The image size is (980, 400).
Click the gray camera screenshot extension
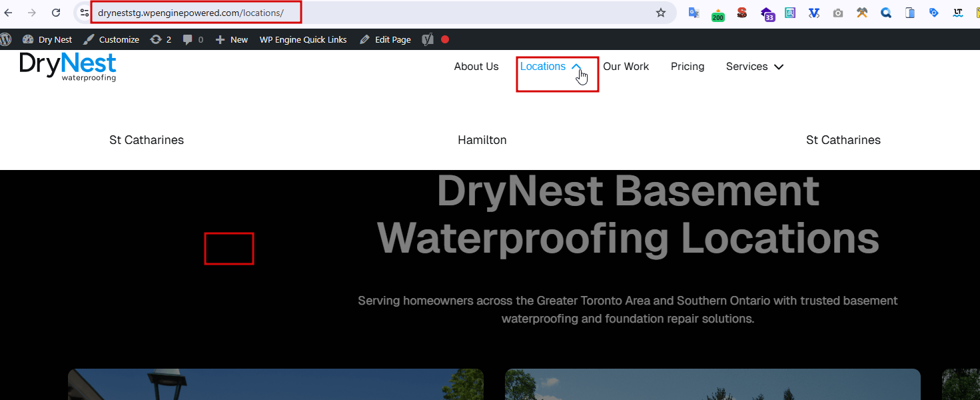click(x=838, y=13)
